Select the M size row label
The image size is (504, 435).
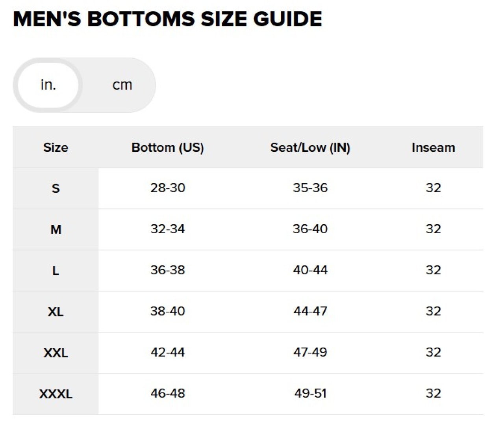point(56,229)
